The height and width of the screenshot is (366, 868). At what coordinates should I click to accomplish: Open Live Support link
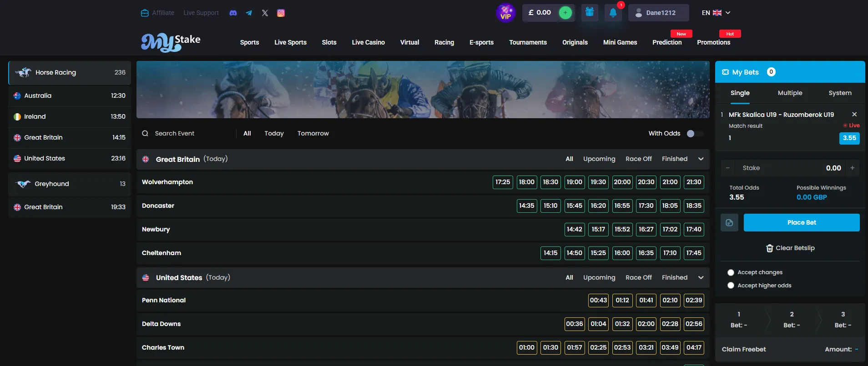(201, 13)
